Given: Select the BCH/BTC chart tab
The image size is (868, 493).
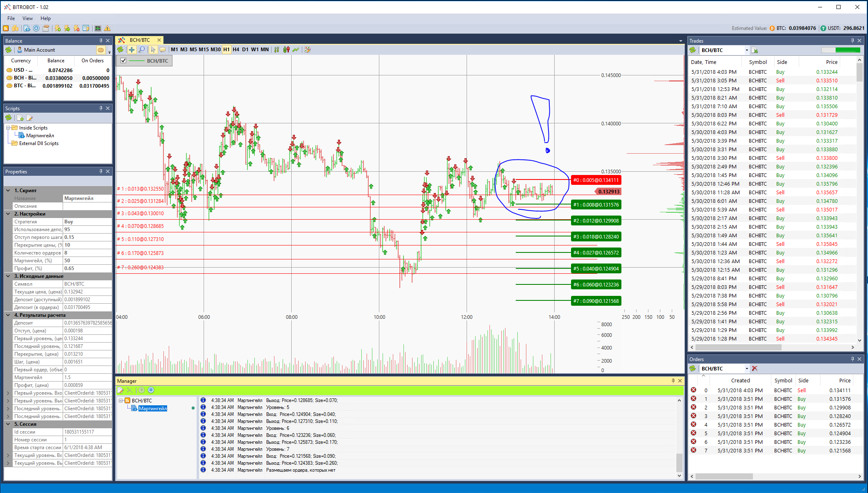Looking at the screenshot, I should tap(140, 40).
